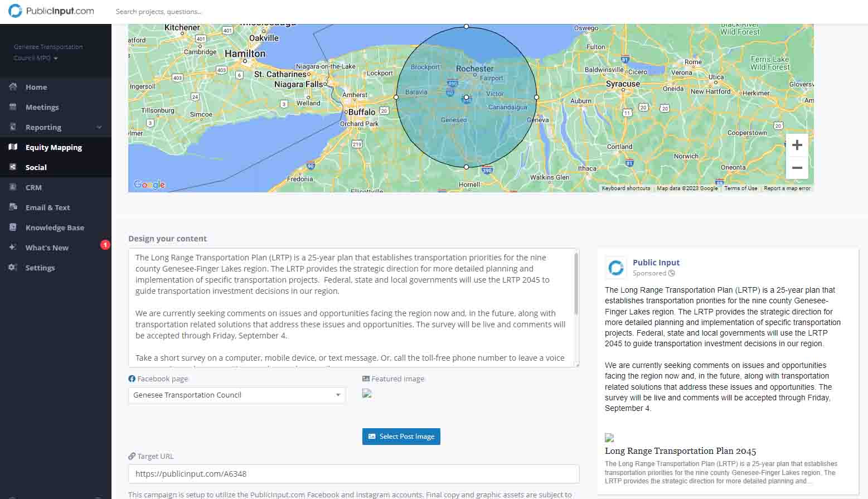
Task: Click the Meetings calendar icon
Action: click(13, 107)
